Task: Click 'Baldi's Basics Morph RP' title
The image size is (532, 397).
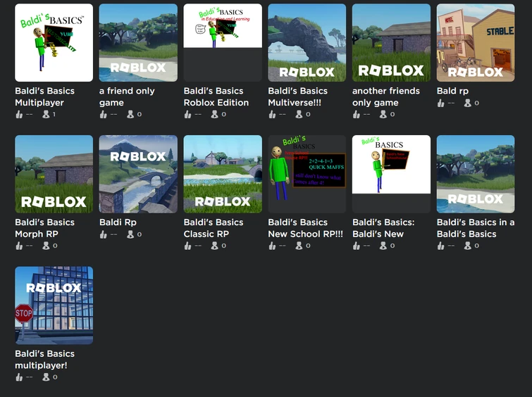Action: pyautogui.click(x=45, y=228)
